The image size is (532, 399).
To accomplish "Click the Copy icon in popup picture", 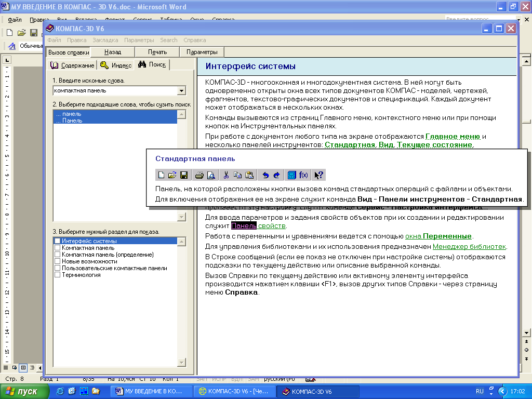I will [x=237, y=175].
